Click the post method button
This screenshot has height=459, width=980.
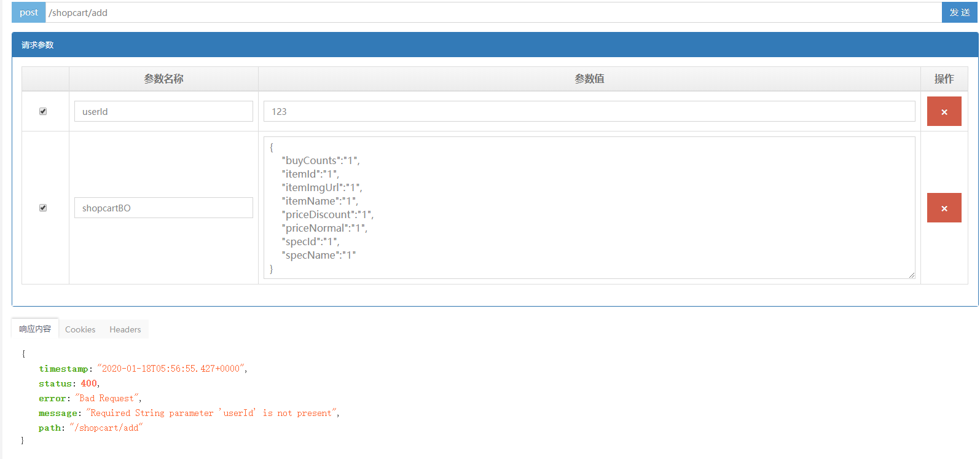[29, 12]
